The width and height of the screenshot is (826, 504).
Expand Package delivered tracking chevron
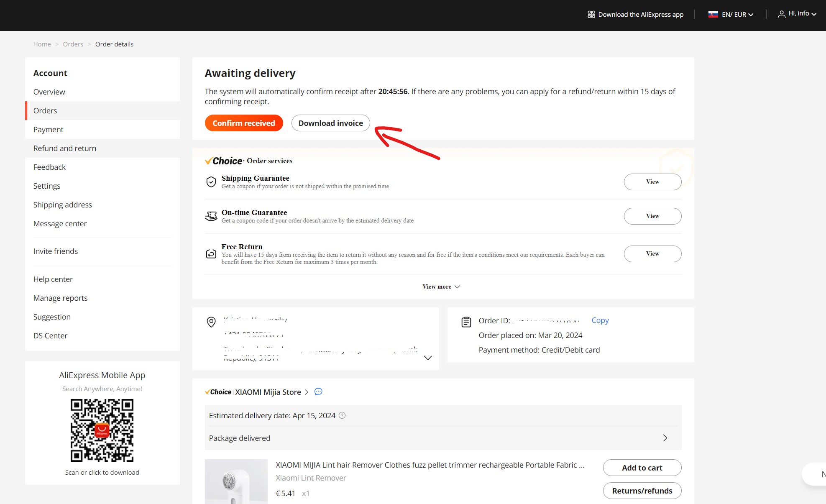pos(665,438)
